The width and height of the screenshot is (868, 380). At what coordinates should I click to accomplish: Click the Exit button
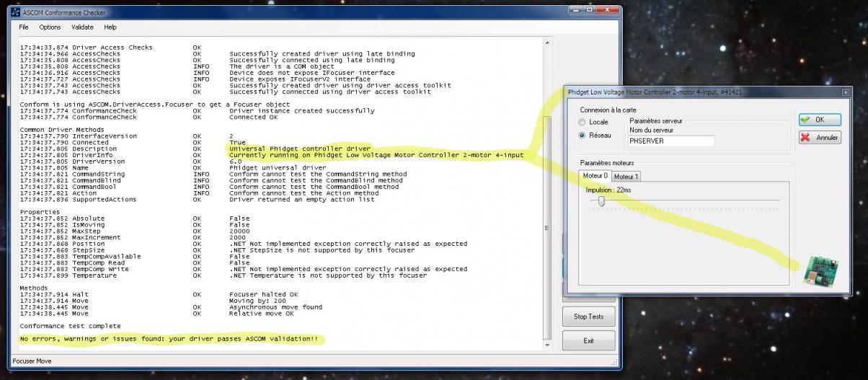coord(589,340)
